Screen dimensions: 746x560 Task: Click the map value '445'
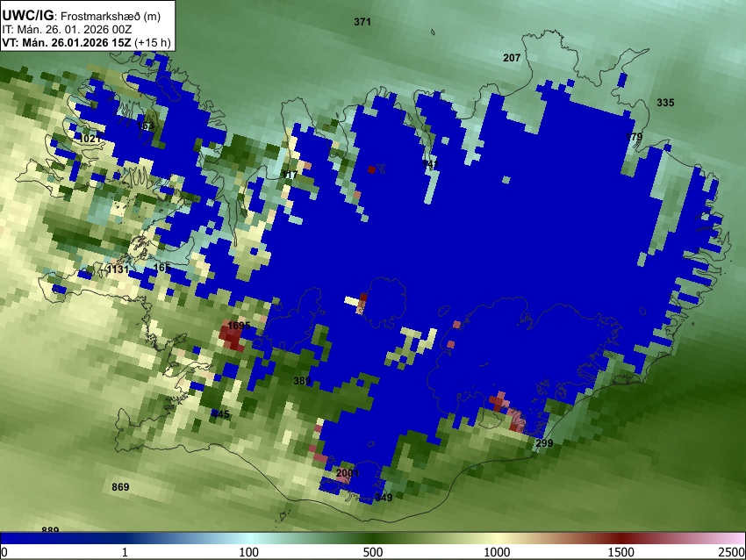[221, 414]
